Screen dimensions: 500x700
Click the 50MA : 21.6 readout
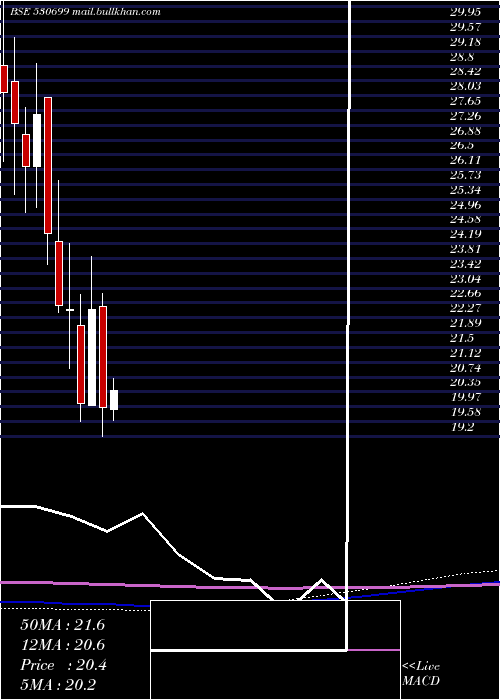tap(62, 625)
